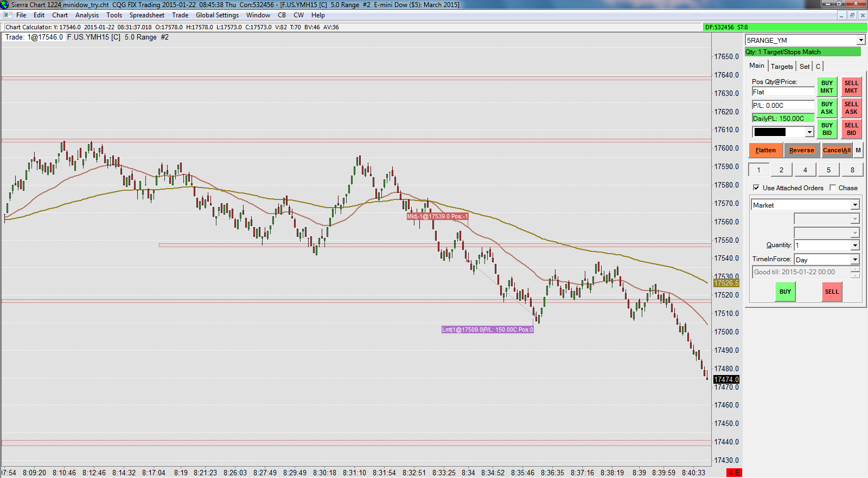Open the Tools menu
This screenshot has width=868, height=478.
[x=114, y=15]
